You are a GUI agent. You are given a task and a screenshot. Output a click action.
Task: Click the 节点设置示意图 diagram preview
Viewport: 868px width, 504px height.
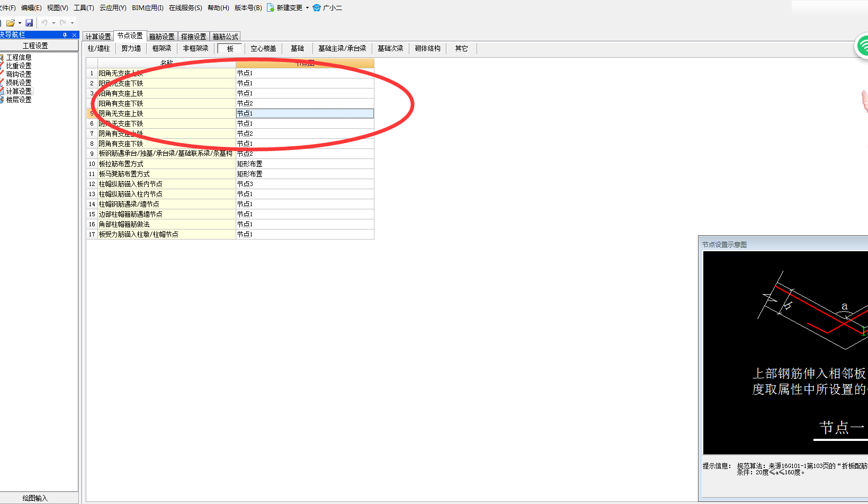(785, 352)
